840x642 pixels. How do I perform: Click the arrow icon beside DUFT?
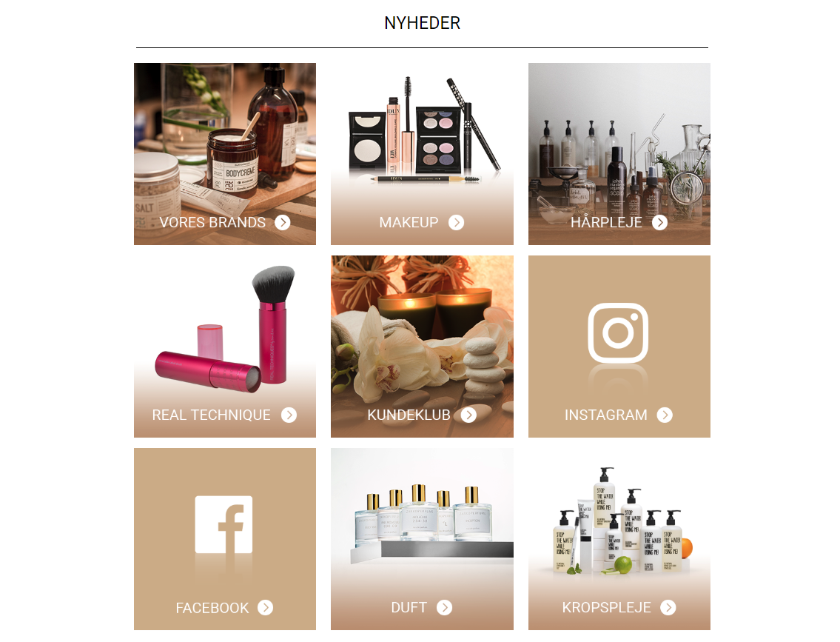(x=444, y=607)
